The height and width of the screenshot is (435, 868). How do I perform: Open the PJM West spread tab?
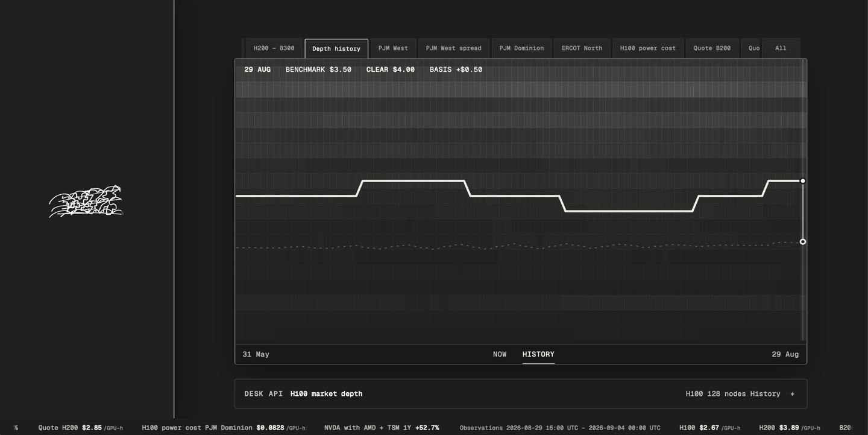tap(454, 48)
